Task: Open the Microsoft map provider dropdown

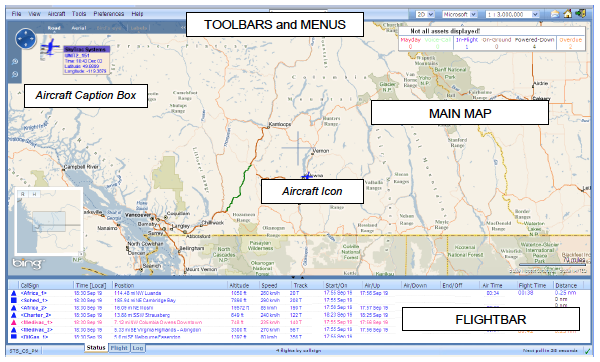Action: 460,14
